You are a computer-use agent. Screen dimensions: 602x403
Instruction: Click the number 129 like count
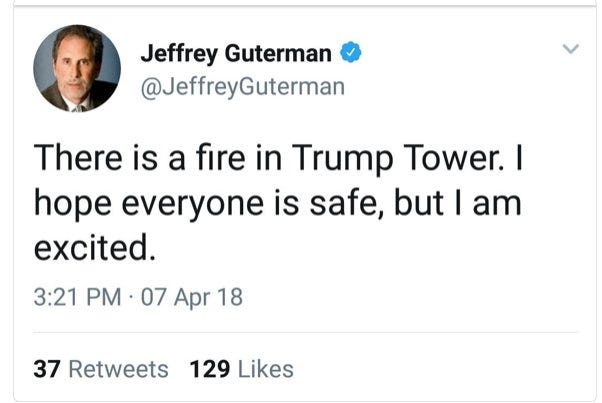point(210,369)
